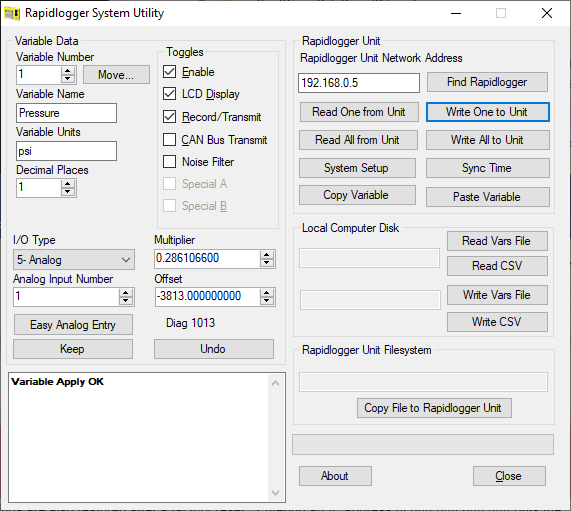Increase Decimal Places with up arrow
This screenshot has height=511, width=571.
[x=68, y=184]
